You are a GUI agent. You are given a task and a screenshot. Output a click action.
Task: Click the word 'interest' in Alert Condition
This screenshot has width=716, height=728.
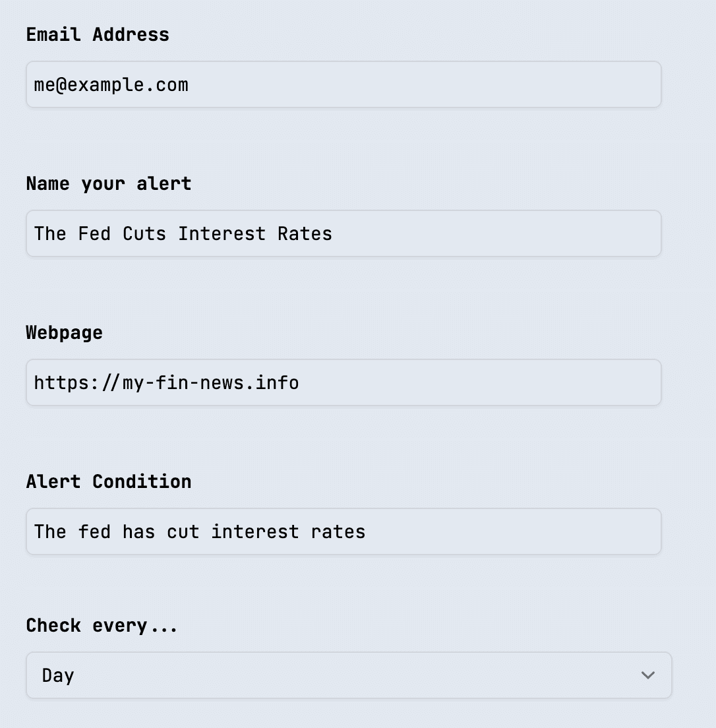[x=254, y=531]
